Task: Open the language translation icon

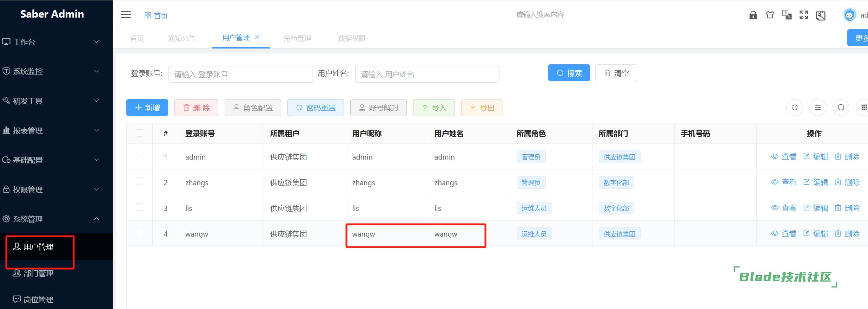Action: coord(787,15)
